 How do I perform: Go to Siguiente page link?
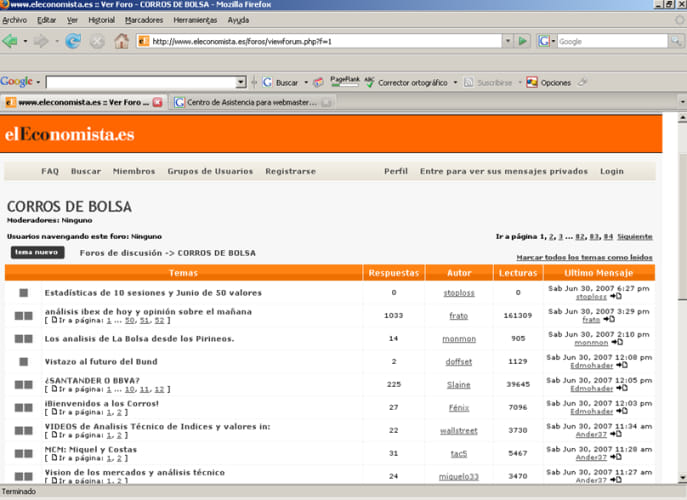point(634,237)
